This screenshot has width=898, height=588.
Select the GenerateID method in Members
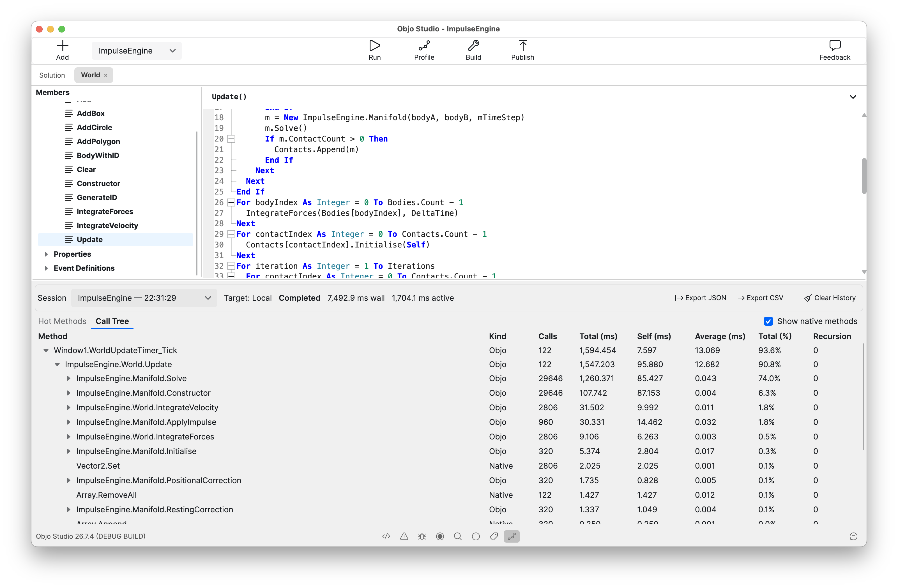pos(116,197)
